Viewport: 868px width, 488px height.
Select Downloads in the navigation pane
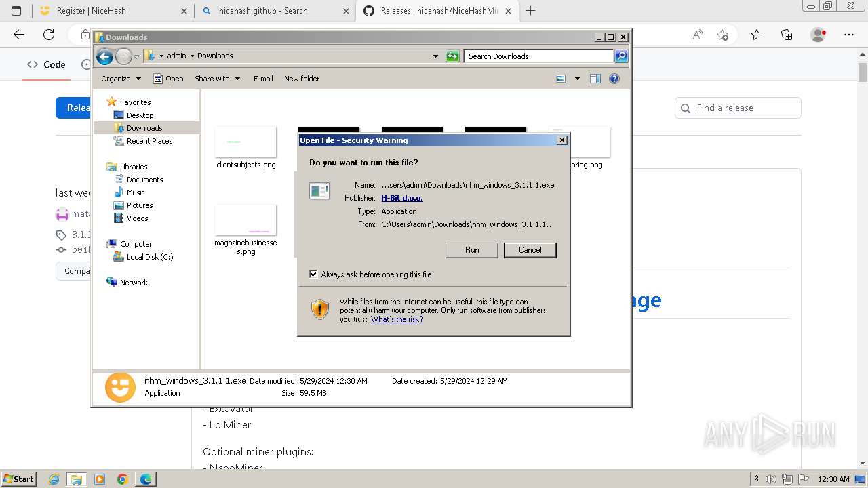tap(144, 128)
